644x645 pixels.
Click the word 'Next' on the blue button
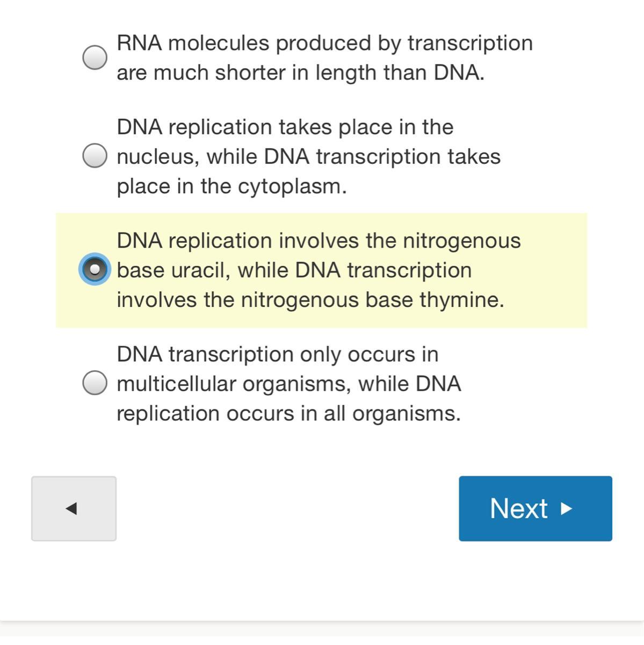click(x=518, y=508)
